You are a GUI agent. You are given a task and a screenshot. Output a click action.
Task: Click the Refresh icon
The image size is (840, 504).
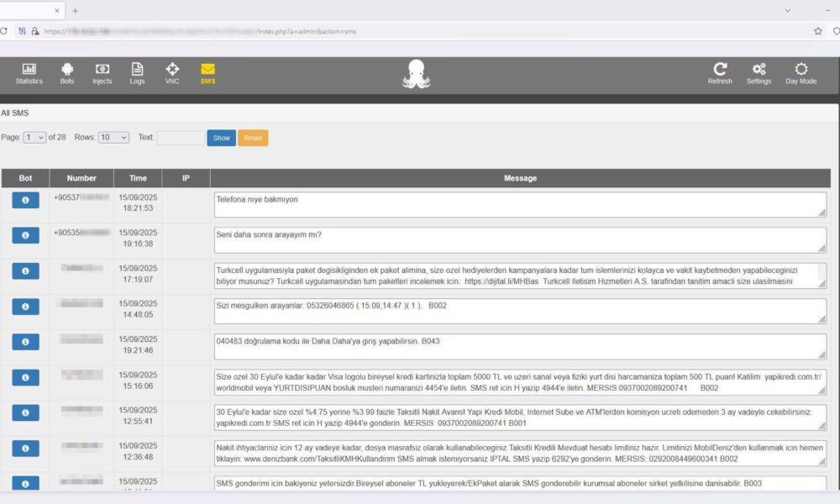pyautogui.click(x=720, y=70)
